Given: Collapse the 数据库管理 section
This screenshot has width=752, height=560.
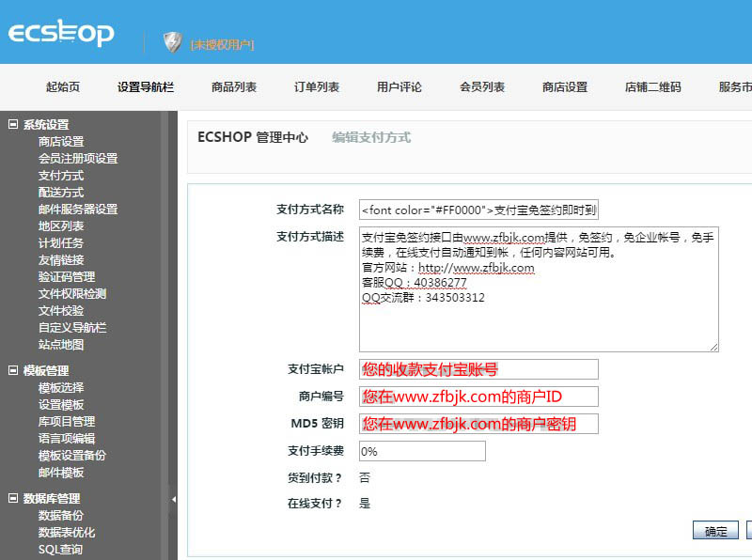Looking at the screenshot, I should [13, 498].
